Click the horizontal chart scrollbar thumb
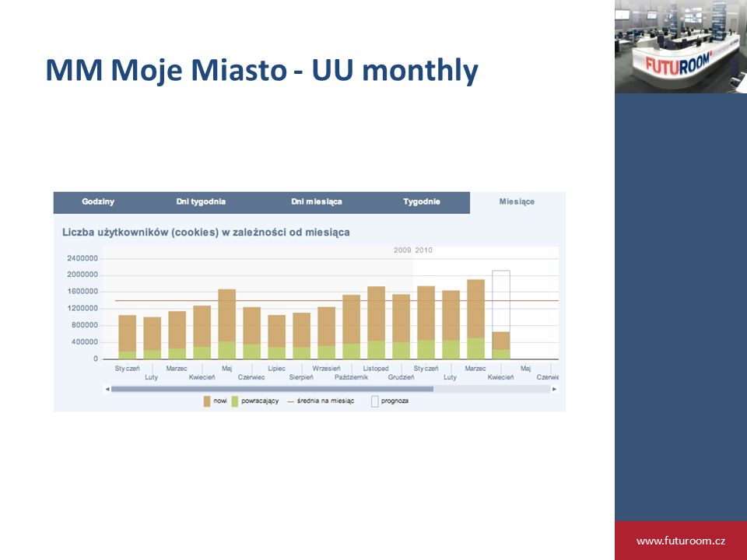This screenshot has width=747, height=560. [x=272, y=389]
